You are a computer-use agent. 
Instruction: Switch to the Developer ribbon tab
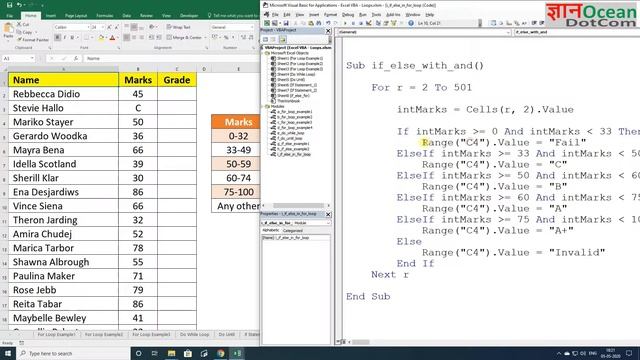(x=189, y=16)
